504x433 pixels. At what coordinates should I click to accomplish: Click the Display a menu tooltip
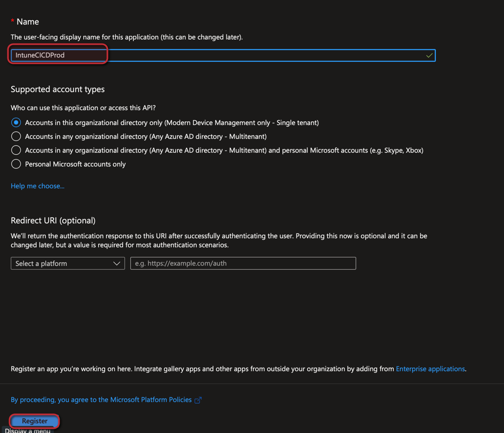28,430
